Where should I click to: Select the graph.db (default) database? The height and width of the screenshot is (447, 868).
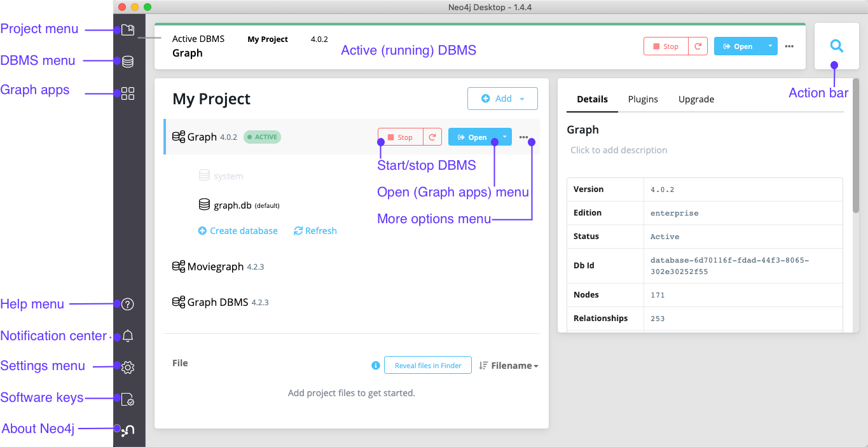pyautogui.click(x=239, y=205)
